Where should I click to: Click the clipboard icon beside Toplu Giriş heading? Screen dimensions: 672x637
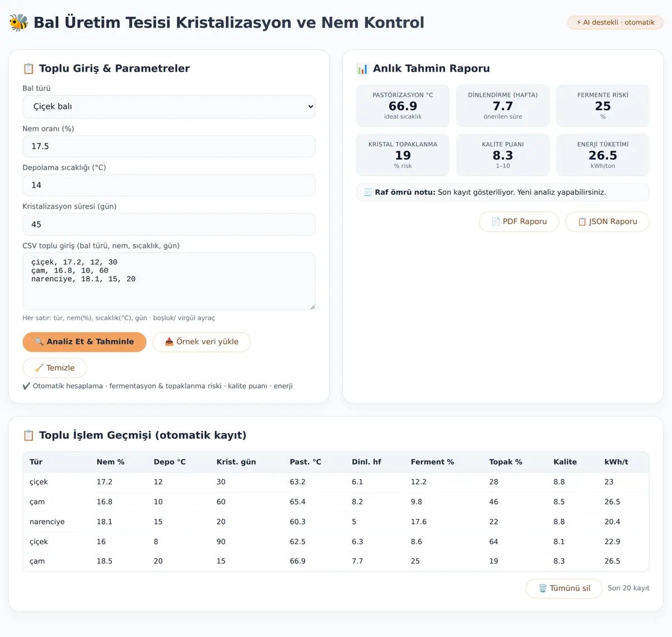coord(29,68)
